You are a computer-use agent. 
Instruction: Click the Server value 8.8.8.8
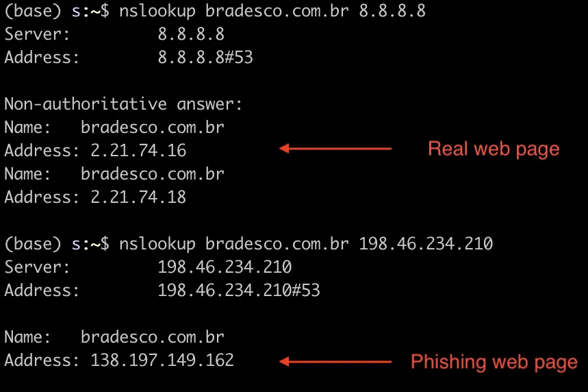191,34
